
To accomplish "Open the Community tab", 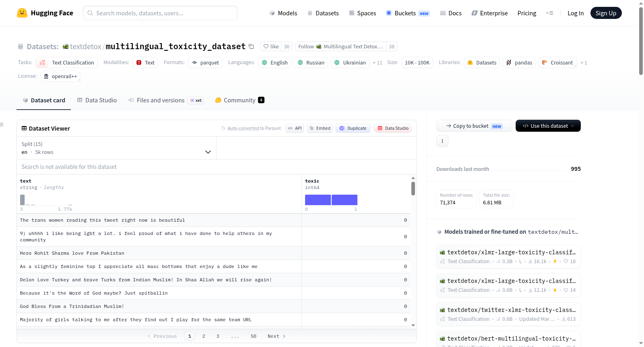I will coord(239,100).
